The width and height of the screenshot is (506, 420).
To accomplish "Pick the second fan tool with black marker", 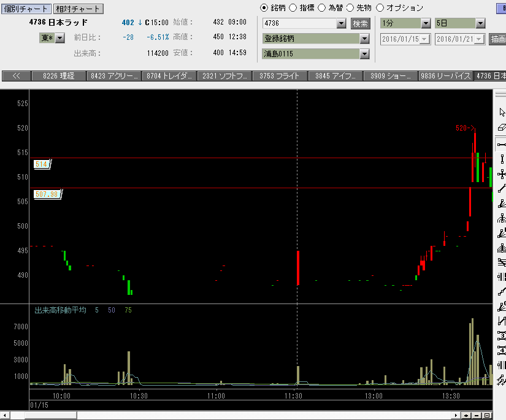I will pyautogui.click(x=502, y=233).
